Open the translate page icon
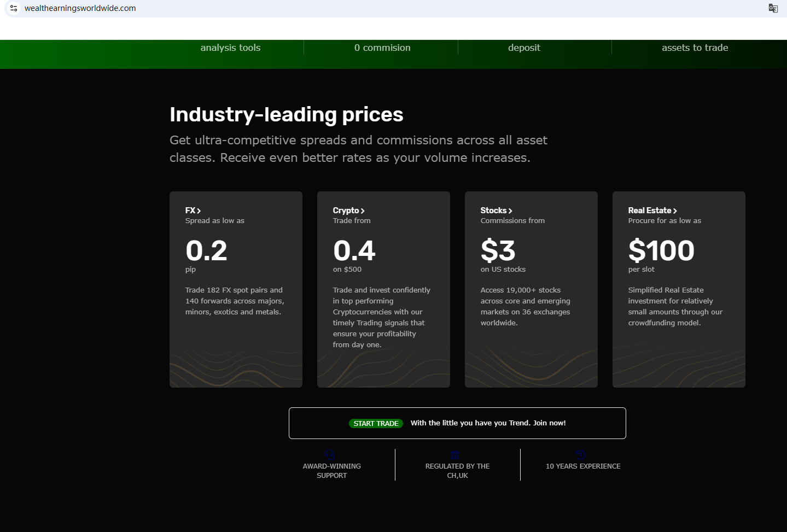This screenshot has width=787, height=532. (773, 8)
